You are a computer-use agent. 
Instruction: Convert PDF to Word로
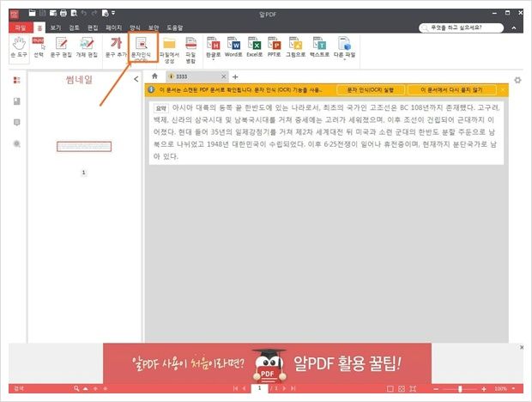point(233,47)
